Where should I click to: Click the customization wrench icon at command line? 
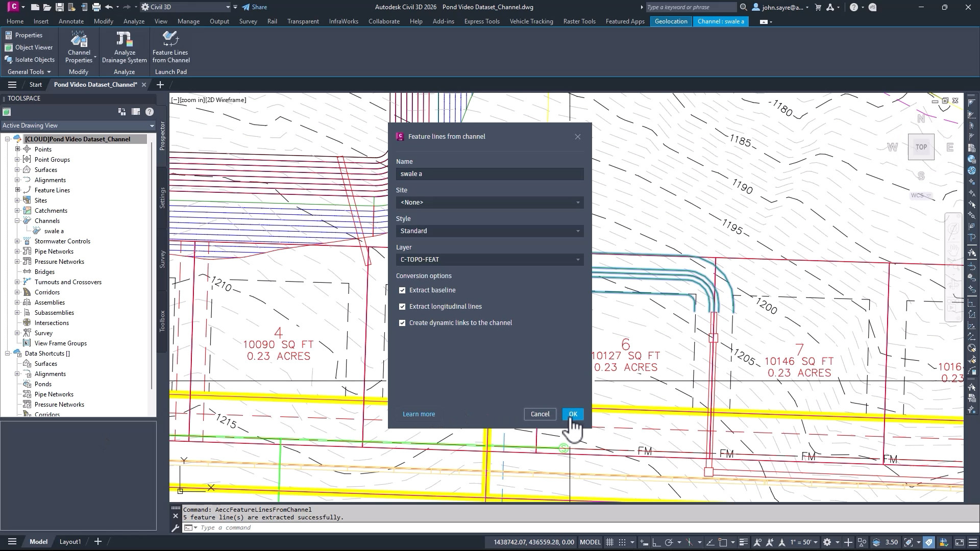175,528
